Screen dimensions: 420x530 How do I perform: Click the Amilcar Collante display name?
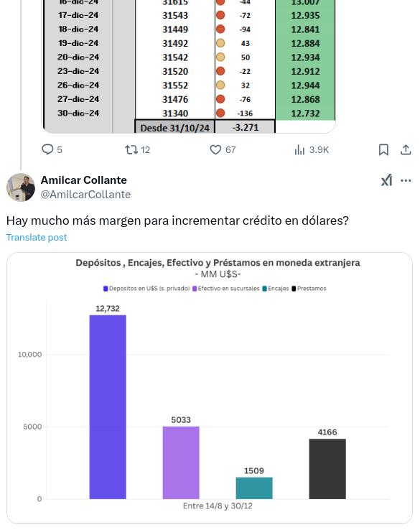pyautogui.click(x=84, y=180)
